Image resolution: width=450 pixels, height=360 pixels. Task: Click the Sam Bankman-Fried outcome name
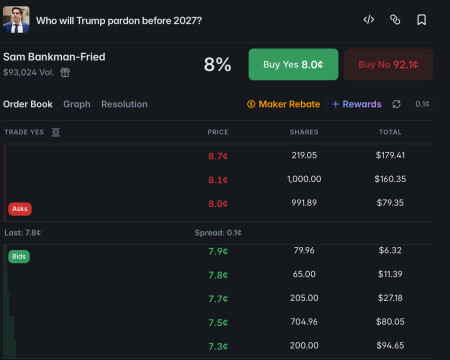coord(54,57)
